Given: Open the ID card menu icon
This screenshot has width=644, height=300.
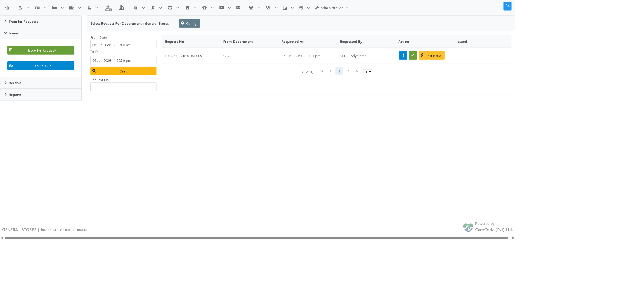Looking at the screenshot, I should pyautogui.click(x=37, y=8).
